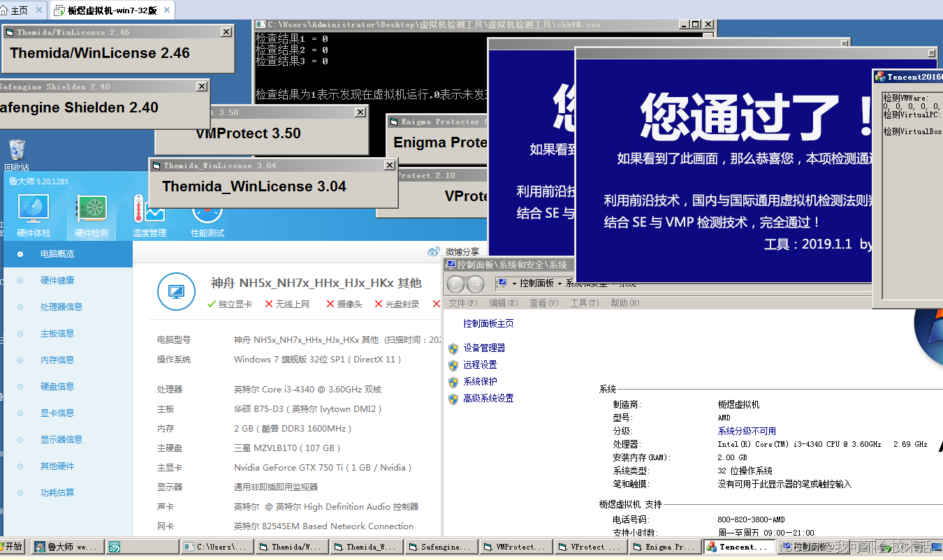Viewport: 943px width, 560px height.
Task: Click Enigma Protector window title icon
Action: [x=394, y=121]
